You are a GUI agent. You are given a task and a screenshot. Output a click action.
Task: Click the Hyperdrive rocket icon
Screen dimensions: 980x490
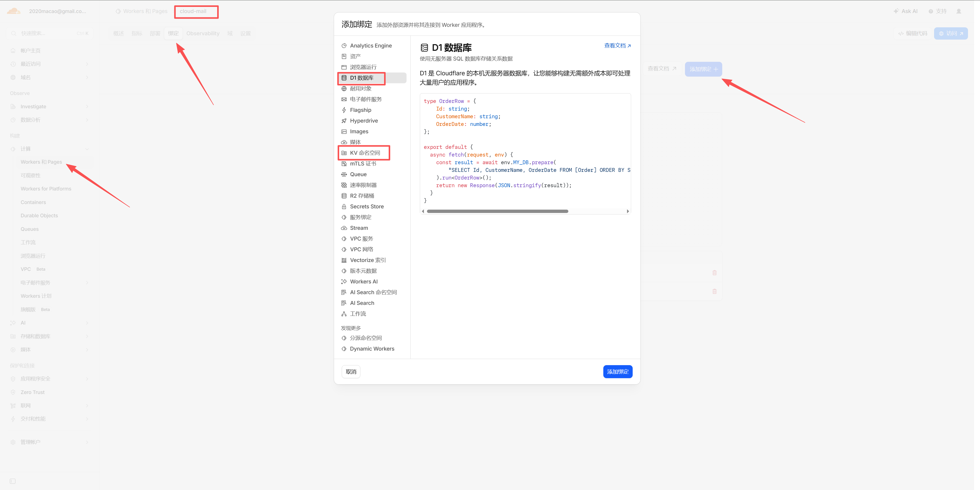(x=344, y=121)
